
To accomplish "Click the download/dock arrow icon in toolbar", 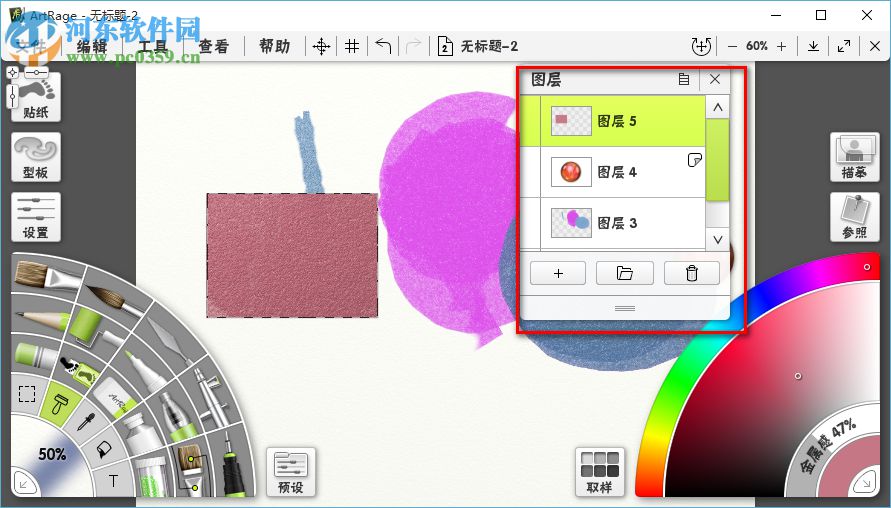I will point(814,46).
